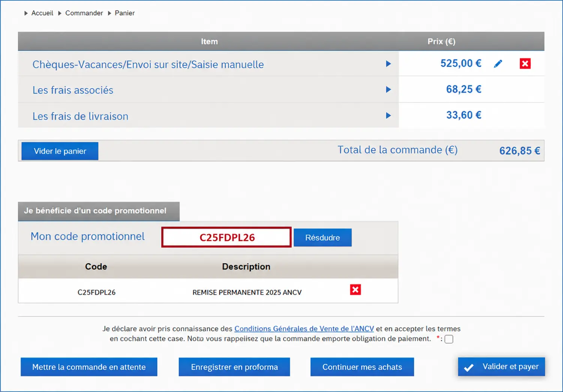This screenshot has width=563, height=392.
Task: Select the Je bénéficie d'un code promotionnel tab
Action: pos(99,211)
